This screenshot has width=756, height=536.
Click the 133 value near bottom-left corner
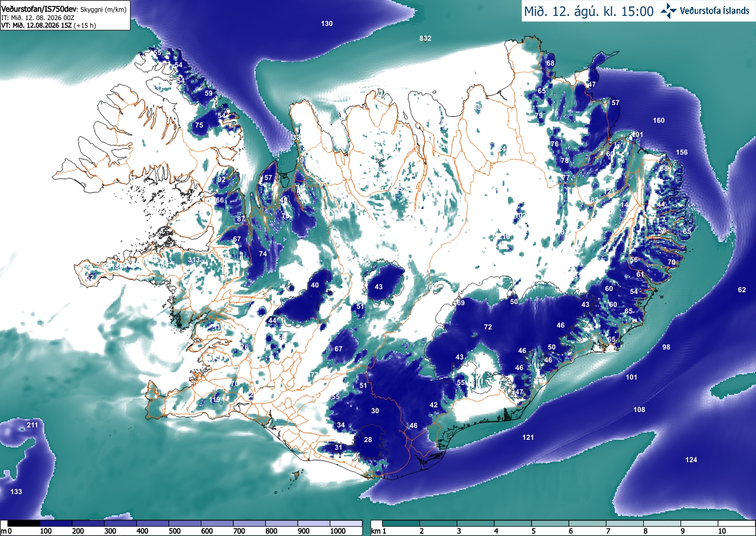point(17,492)
